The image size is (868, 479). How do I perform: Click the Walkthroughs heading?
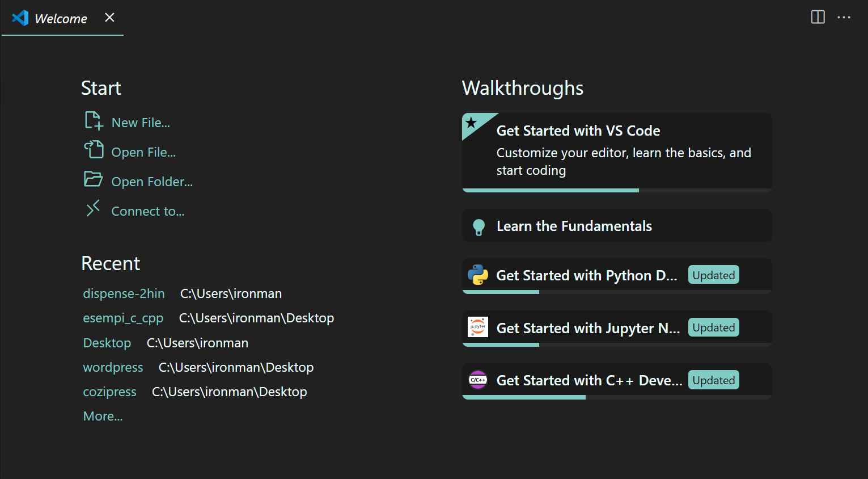click(x=522, y=88)
